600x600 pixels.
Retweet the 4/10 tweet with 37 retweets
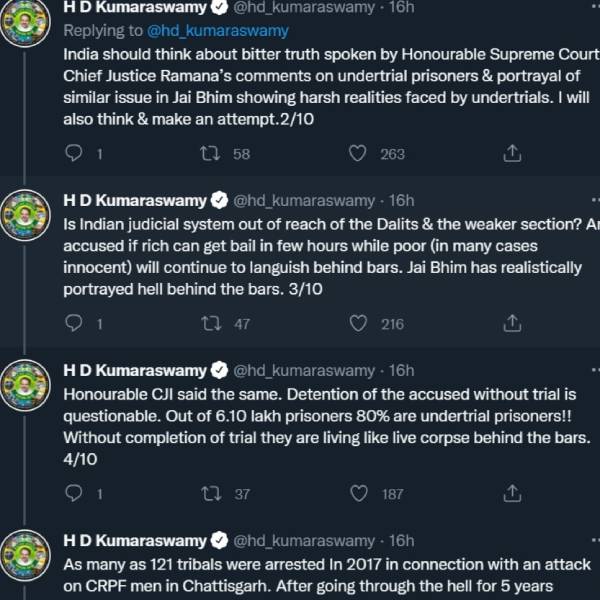(211, 493)
